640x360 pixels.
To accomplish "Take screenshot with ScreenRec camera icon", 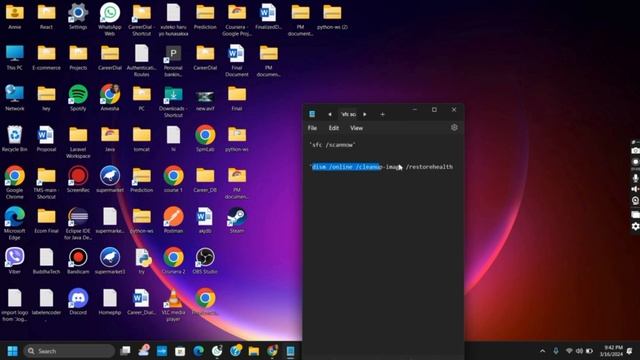I will coord(636,151).
